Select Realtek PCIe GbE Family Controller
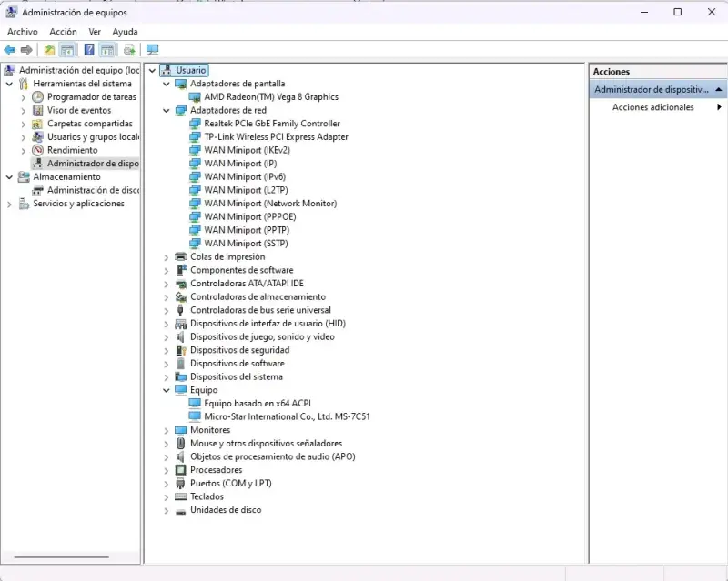 click(x=272, y=124)
